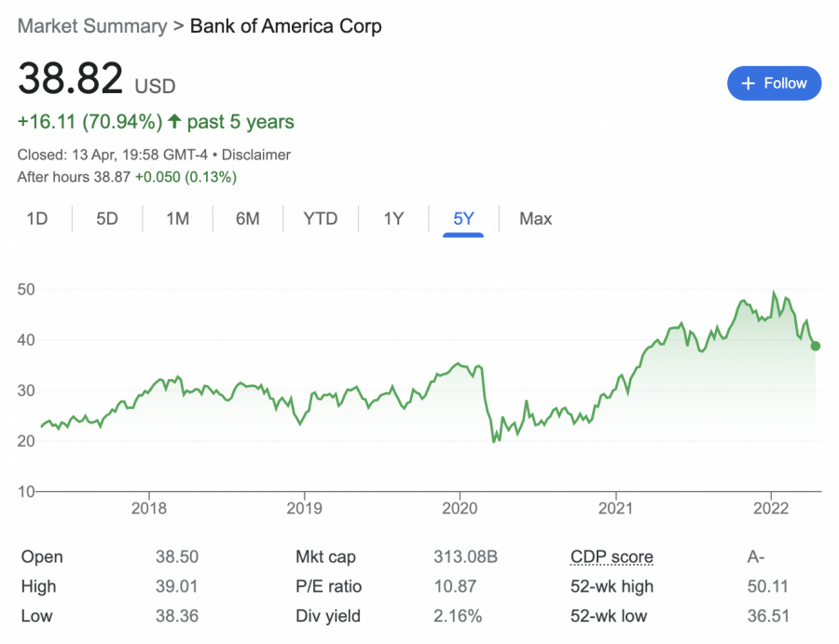Open the Disclaimer link

pos(258,155)
